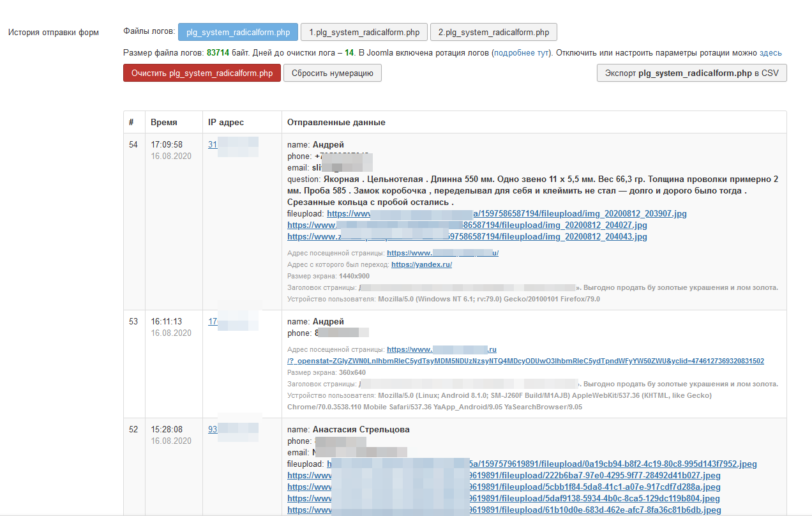Follow the здесь rotation settings link
The width and height of the screenshot is (812, 516).
(770, 53)
